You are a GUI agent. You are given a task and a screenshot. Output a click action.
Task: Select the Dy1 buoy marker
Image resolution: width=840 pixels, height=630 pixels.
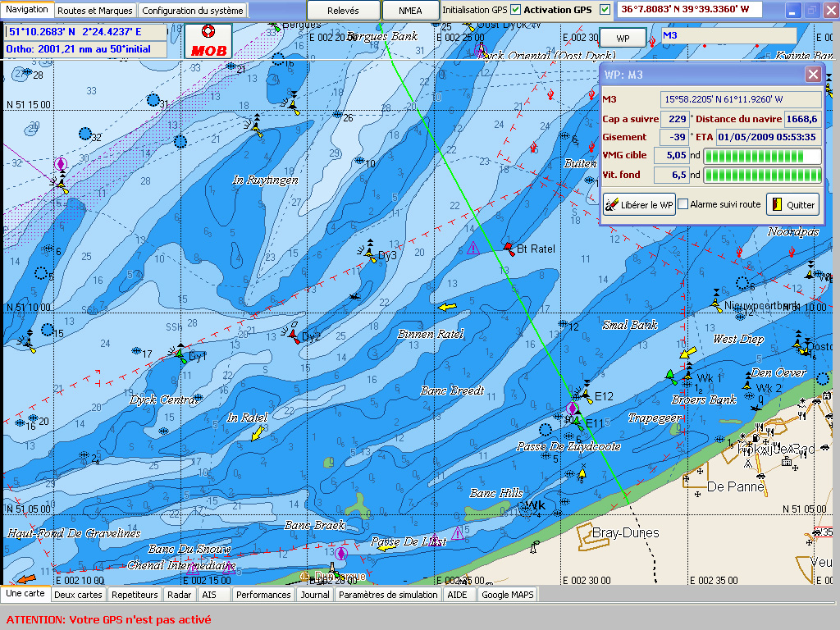point(180,354)
